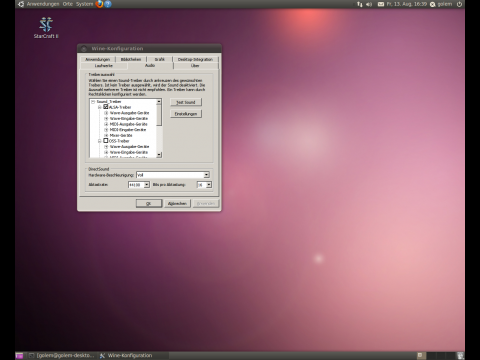Screen dimensions: 480x360
Task: Open the help icon in top panel
Action: coord(108,4)
